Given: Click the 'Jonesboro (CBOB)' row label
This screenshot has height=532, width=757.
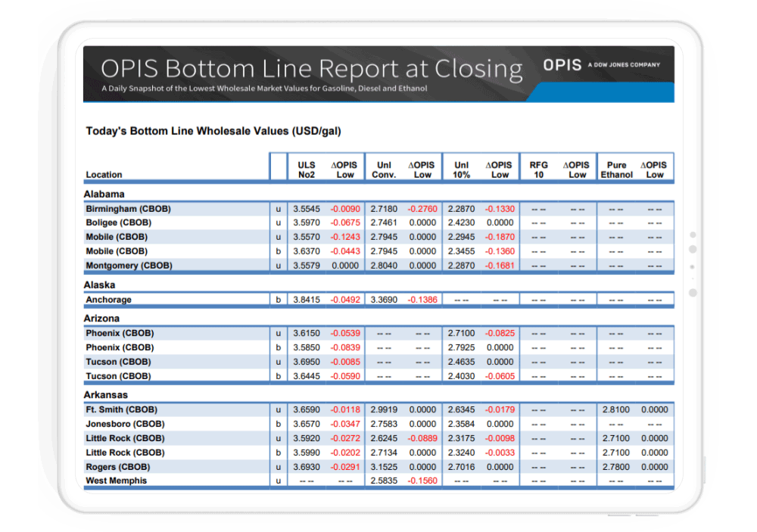Looking at the screenshot, I should tap(125, 424).
